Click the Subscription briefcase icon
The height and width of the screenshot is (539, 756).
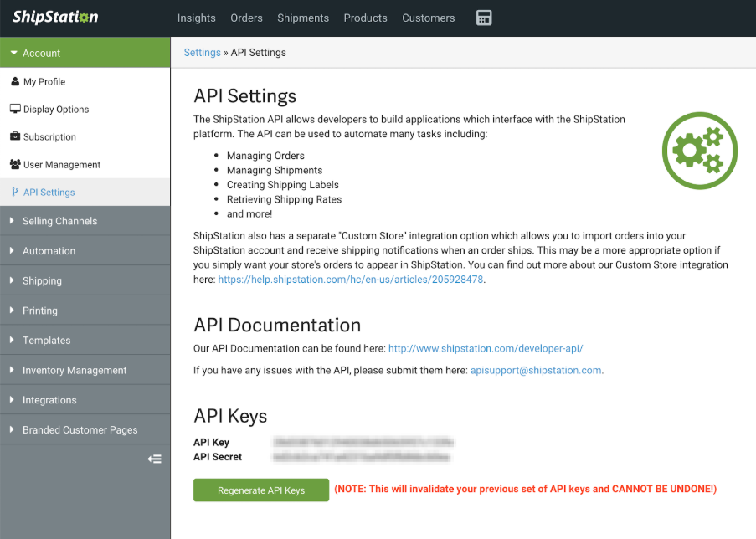15,137
